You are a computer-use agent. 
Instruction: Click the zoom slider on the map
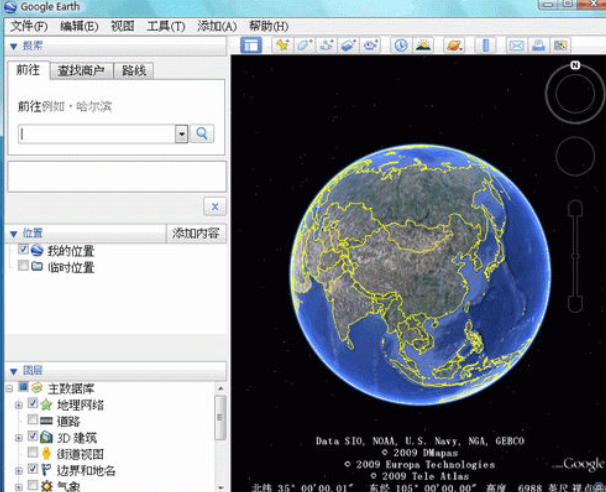click(x=575, y=255)
